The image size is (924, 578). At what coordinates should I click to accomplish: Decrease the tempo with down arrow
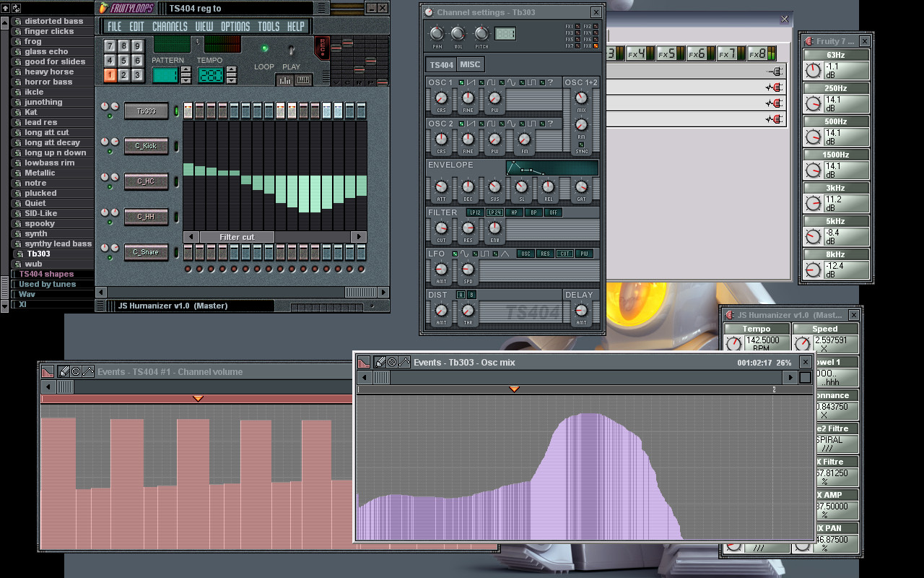point(231,79)
